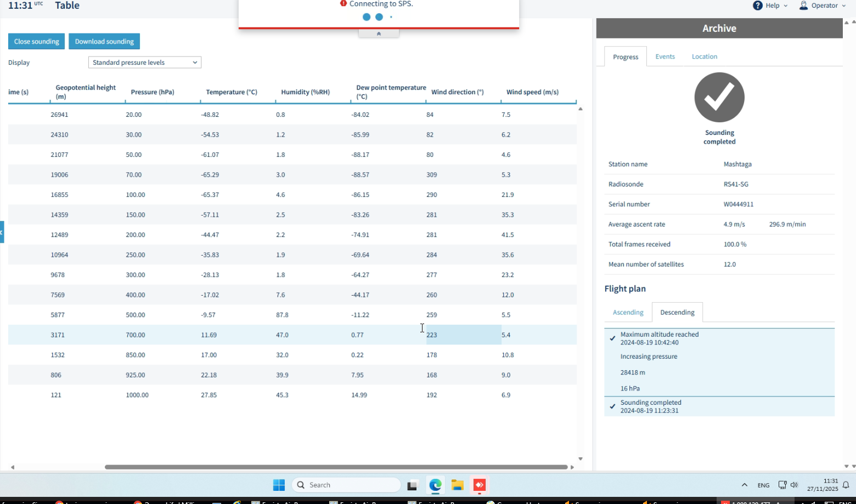The width and height of the screenshot is (856, 504).
Task: Click the 28418 m maximum altitude entry
Action: point(633,372)
